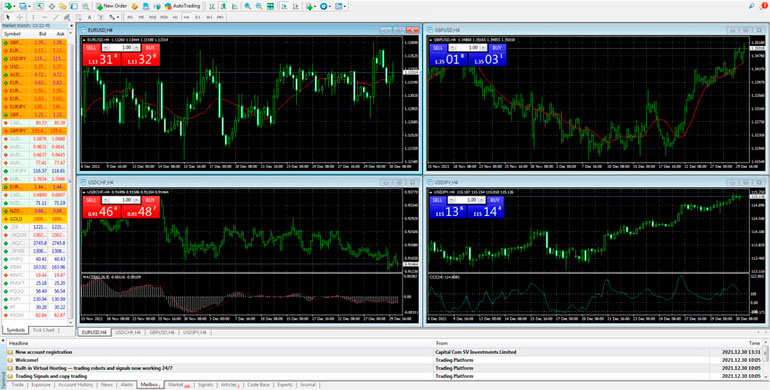The height and width of the screenshot is (390, 770).
Task: Click the Ask column header
Action: click(x=60, y=34)
